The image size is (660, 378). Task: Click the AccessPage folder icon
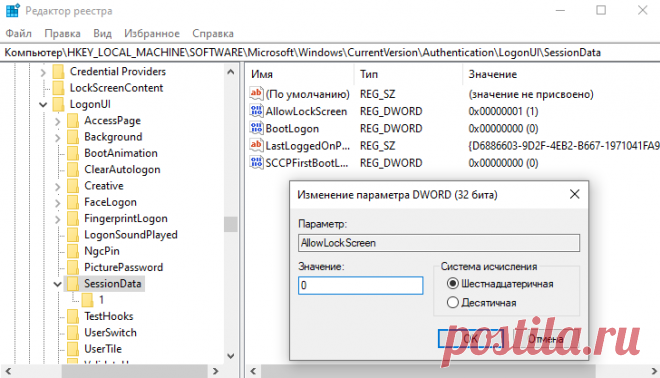point(73,121)
